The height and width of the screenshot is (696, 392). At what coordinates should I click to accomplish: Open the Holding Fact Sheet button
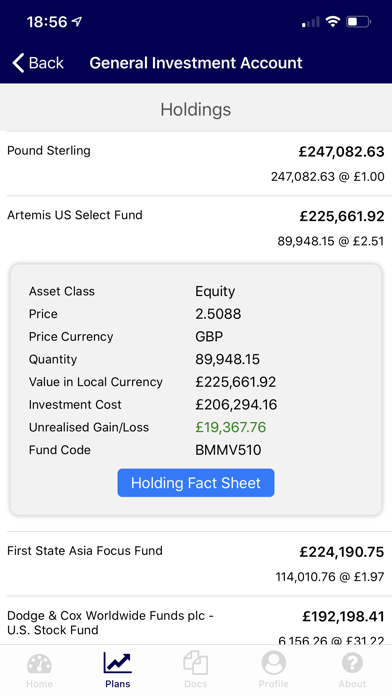pyautogui.click(x=196, y=483)
